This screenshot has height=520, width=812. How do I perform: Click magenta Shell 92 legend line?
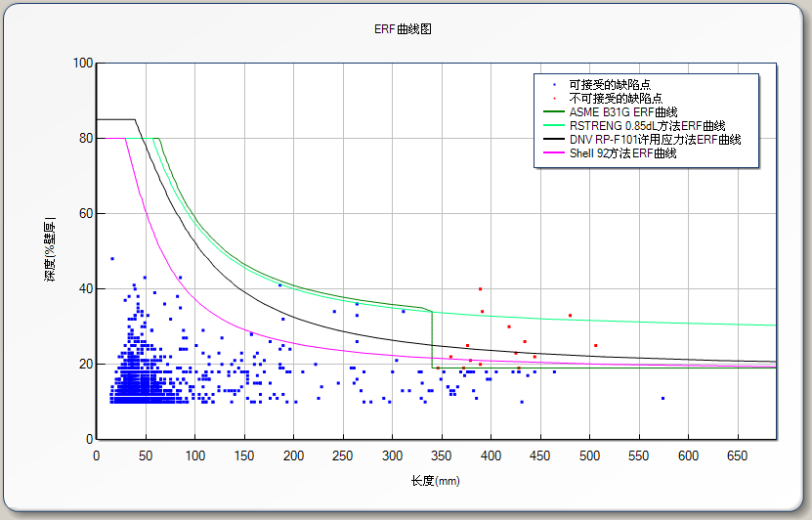(552, 153)
